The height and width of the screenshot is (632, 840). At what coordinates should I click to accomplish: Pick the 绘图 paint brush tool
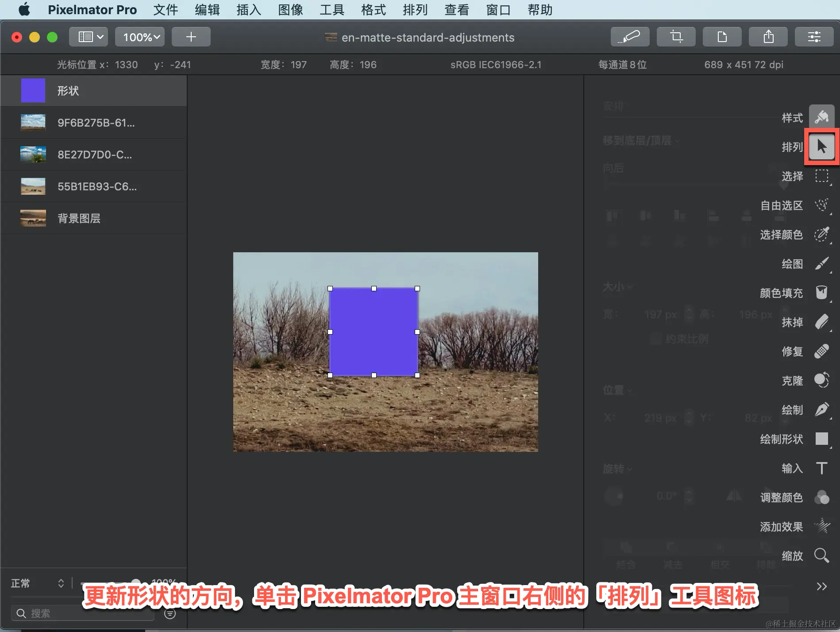click(x=821, y=264)
